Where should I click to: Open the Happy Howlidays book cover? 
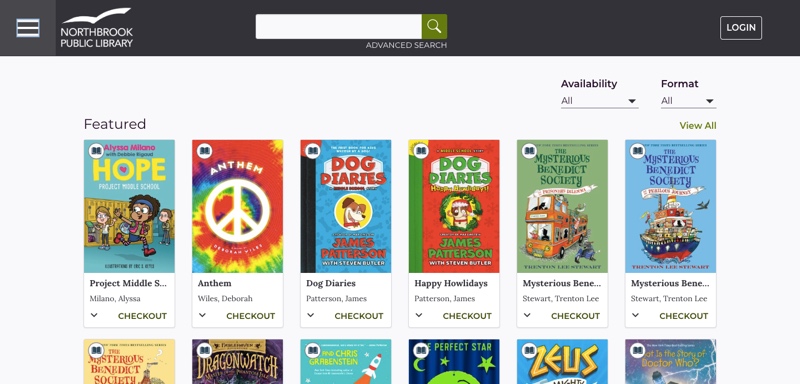[x=454, y=206]
